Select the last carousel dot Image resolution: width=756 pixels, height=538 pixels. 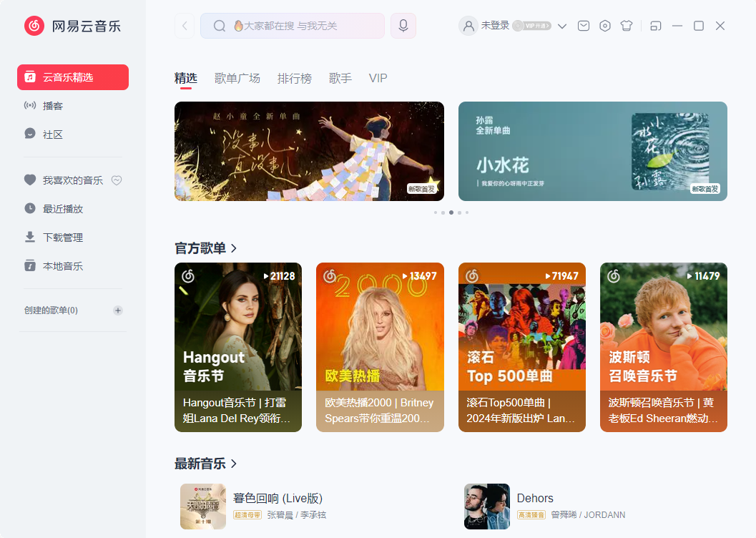(467, 212)
